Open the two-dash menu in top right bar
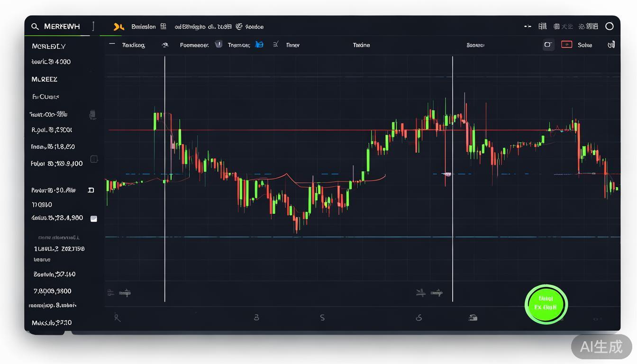The width and height of the screenshot is (637, 364). (528, 27)
